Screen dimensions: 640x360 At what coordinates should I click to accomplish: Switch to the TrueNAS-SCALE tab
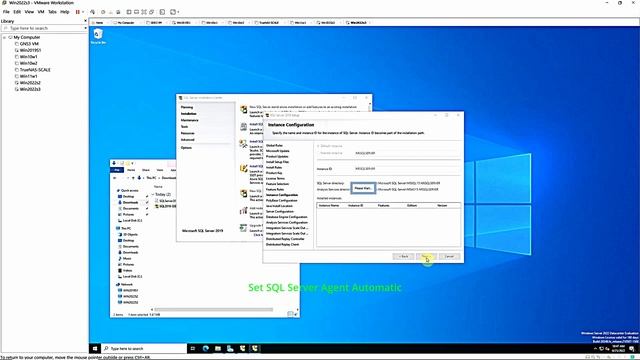pos(269,23)
